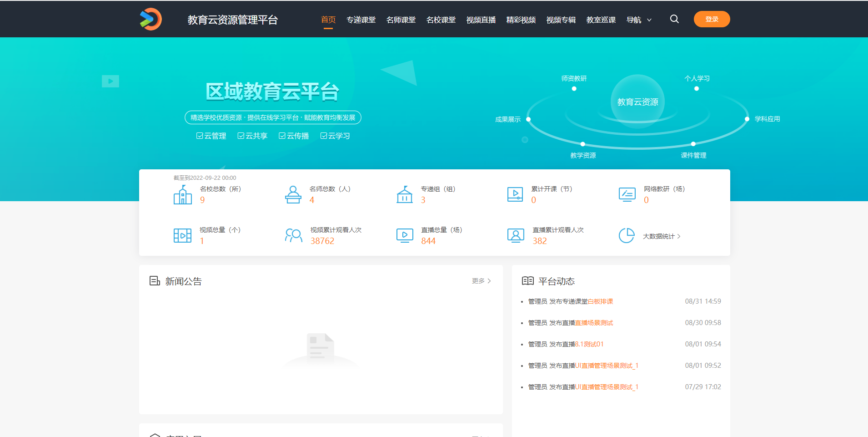Click the search magnifier icon
This screenshot has width=868, height=437.
[674, 19]
